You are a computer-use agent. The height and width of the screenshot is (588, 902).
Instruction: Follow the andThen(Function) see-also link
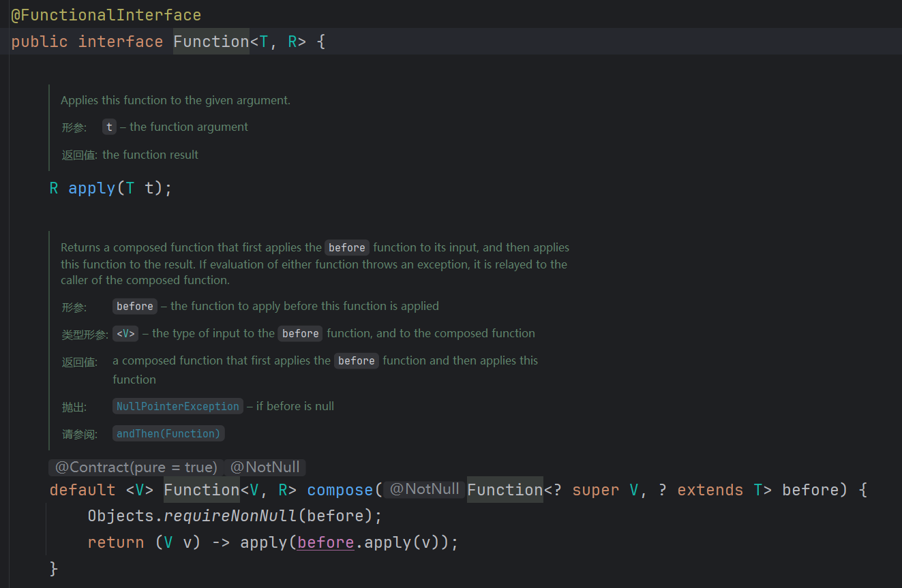(168, 433)
